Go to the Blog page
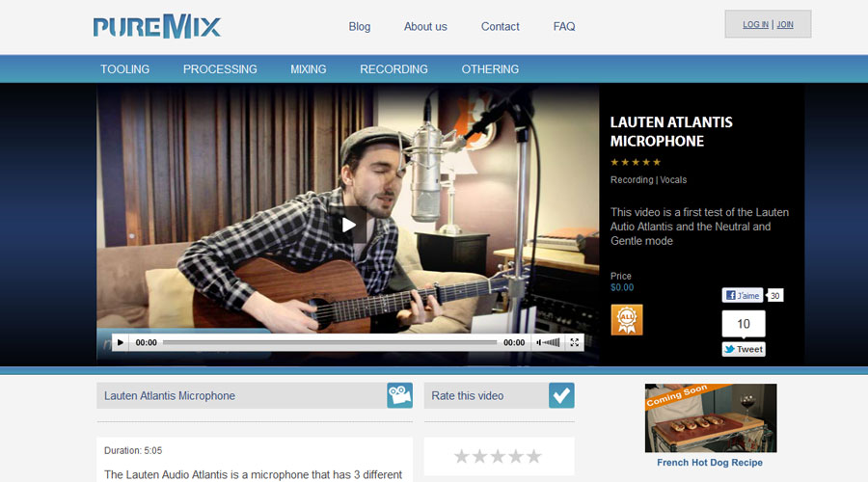 click(x=360, y=27)
